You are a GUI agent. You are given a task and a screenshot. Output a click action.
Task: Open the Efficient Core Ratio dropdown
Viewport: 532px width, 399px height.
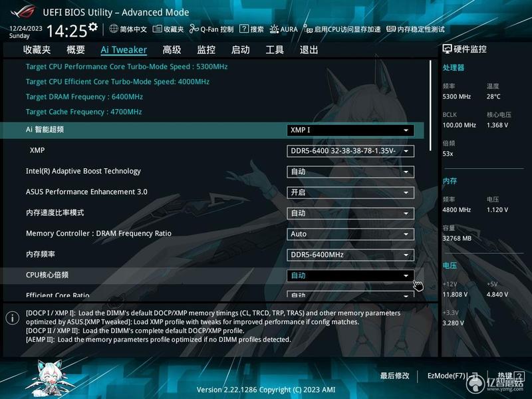[350, 295]
